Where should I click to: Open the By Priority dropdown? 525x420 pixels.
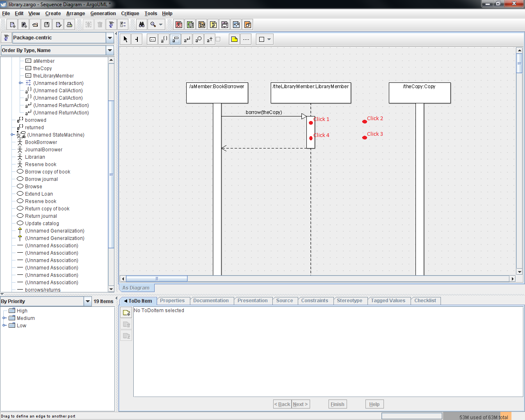click(87, 301)
